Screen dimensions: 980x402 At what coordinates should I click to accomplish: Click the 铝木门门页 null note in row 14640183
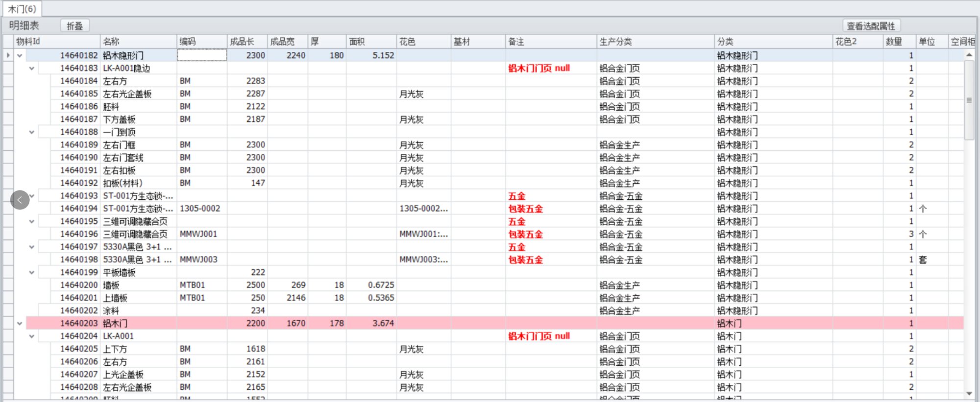pyautogui.click(x=539, y=68)
